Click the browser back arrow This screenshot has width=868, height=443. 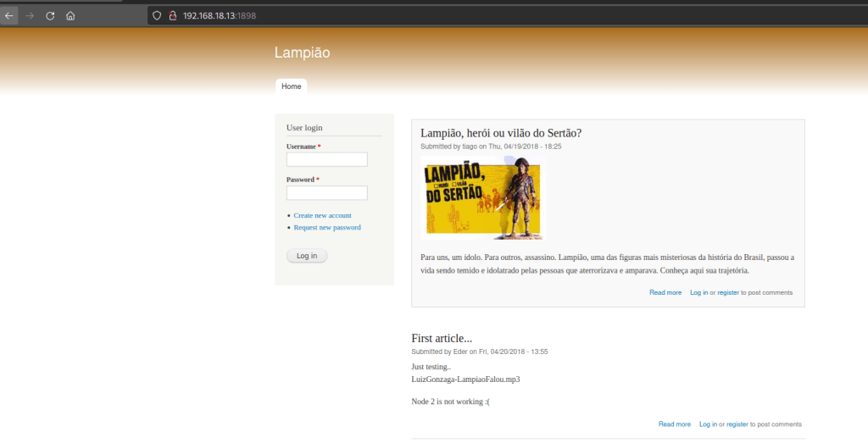9,15
